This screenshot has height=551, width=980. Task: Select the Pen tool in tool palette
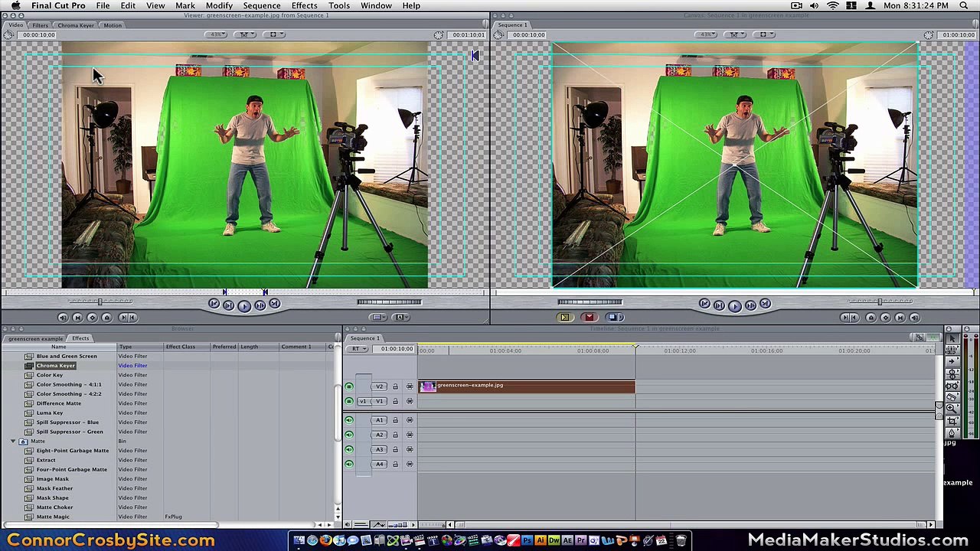952,433
